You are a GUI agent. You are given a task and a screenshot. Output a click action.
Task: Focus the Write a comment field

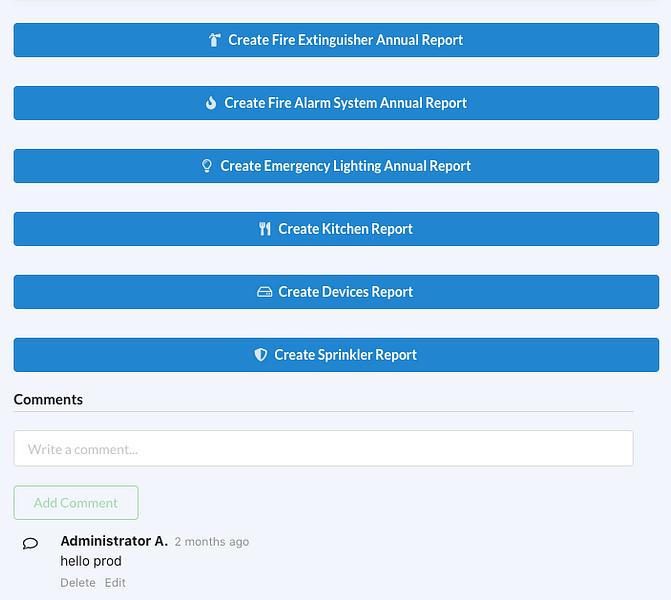(x=324, y=449)
